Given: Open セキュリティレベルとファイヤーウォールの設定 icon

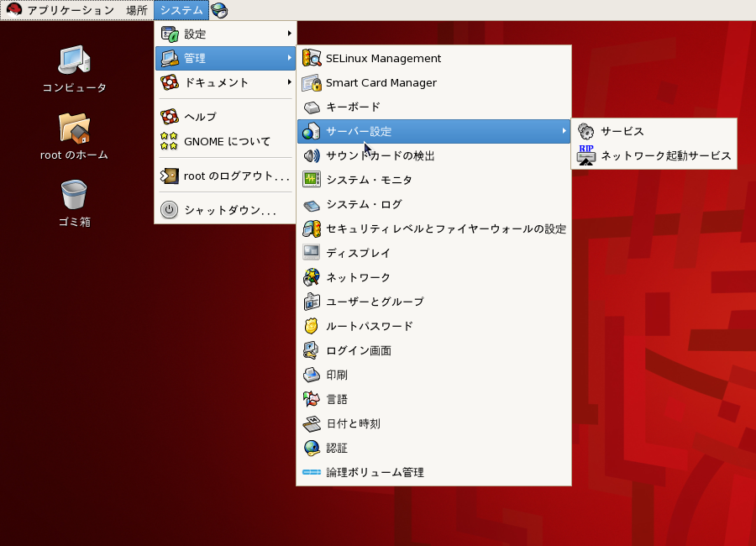Looking at the screenshot, I should [312, 228].
